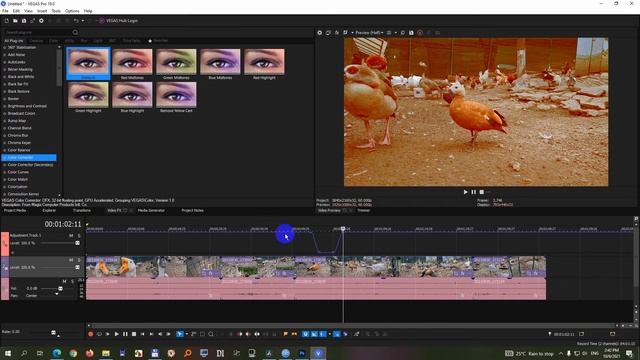This screenshot has width=640, height=360.
Task: Adjust playback Rate slider handle
Action: pos(53,333)
